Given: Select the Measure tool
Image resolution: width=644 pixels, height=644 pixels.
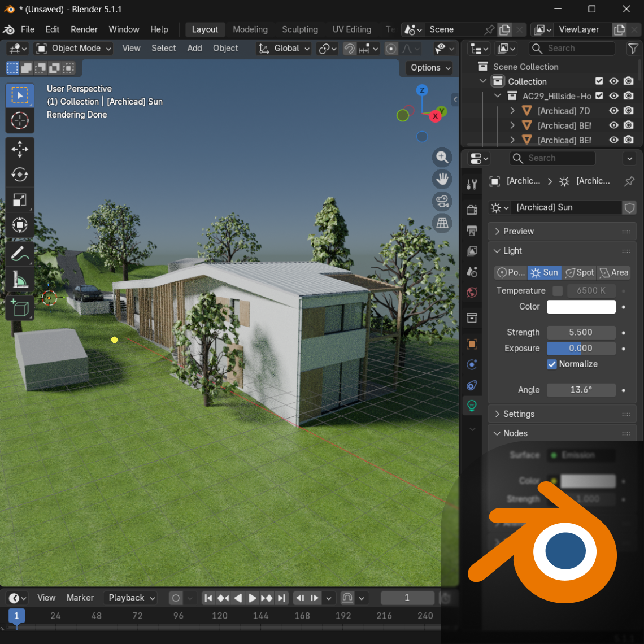Looking at the screenshot, I should coord(19,279).
